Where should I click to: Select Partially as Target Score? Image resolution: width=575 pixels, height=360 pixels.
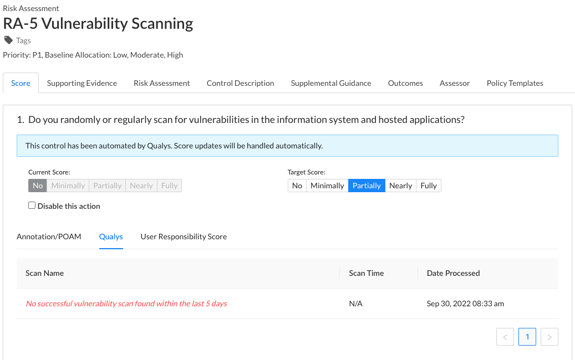[x=367, y=185]
